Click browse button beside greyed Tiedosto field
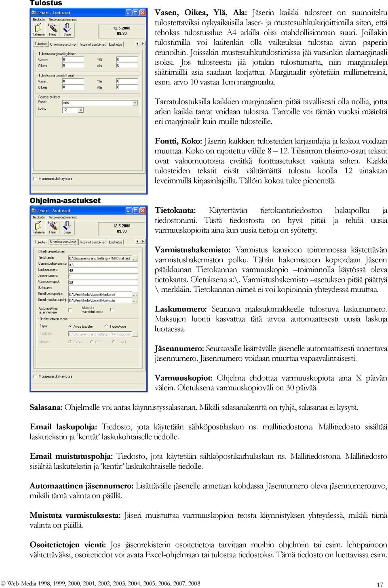This screenshot has height=588, width=388. click(135, 334)
